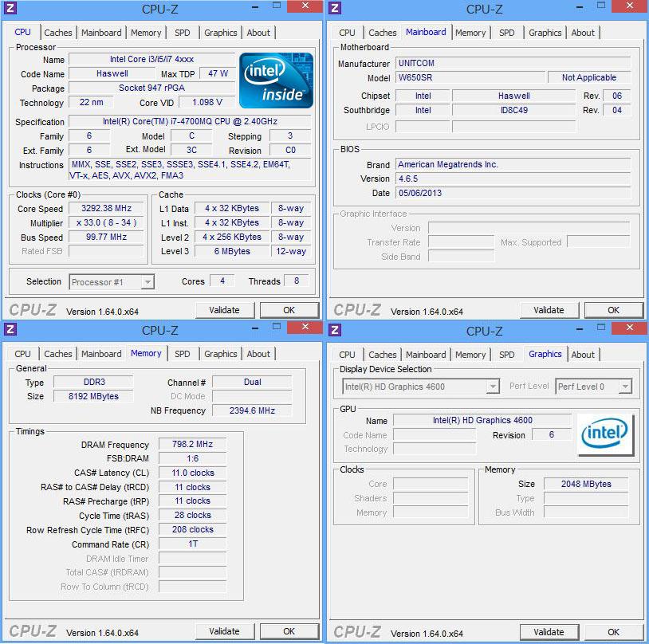Click the Socket 947 rPGA package value
Image resolution: width=649 pixels, height=644 pixels.
(x=152, y=88)
